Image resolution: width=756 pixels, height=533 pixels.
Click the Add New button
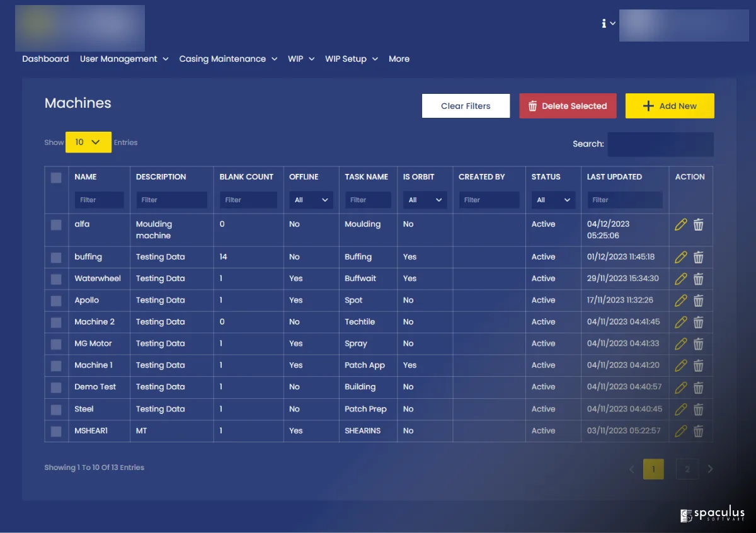669,106
